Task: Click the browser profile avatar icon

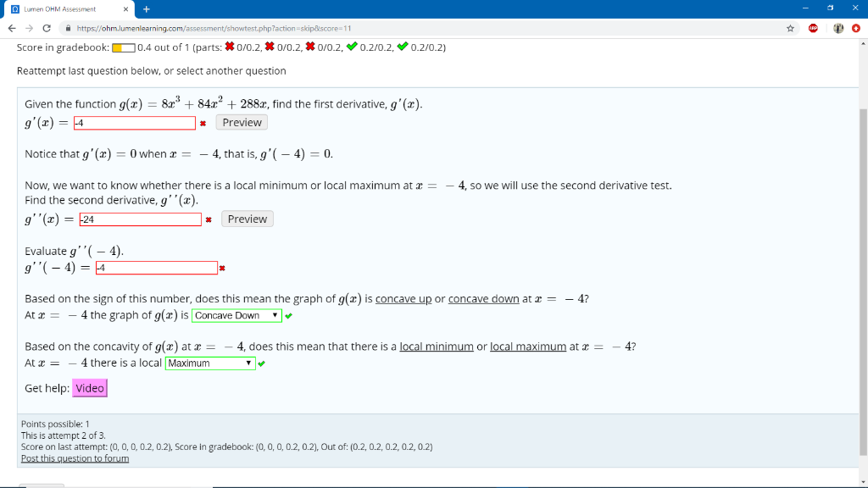Action: point(837,27)
